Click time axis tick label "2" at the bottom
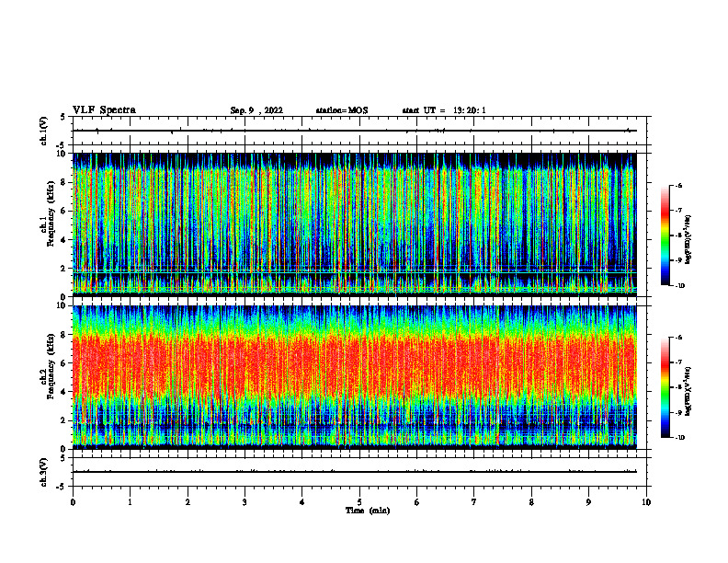 click(x=188, y=502)
